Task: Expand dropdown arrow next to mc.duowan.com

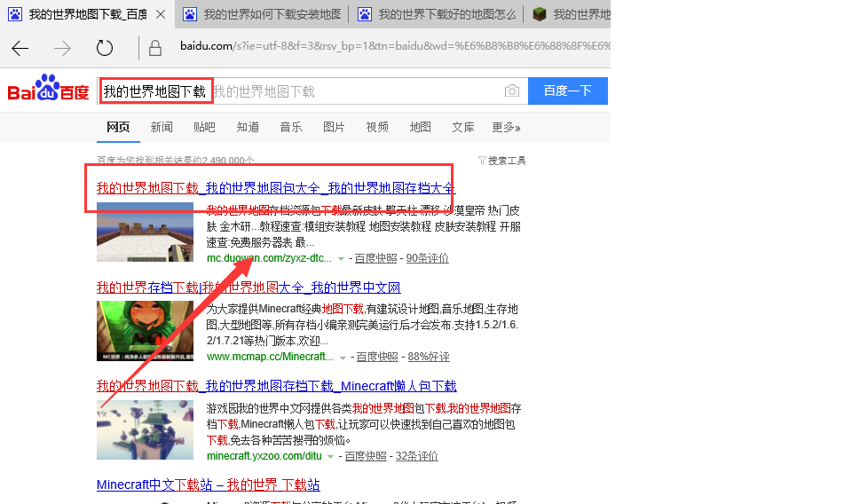Action: [341, 259]
